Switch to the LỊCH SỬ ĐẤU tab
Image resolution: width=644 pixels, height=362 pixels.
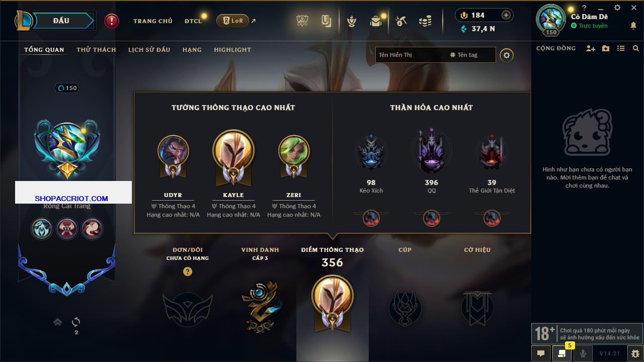pyautogui.click(x=149, y=50)
